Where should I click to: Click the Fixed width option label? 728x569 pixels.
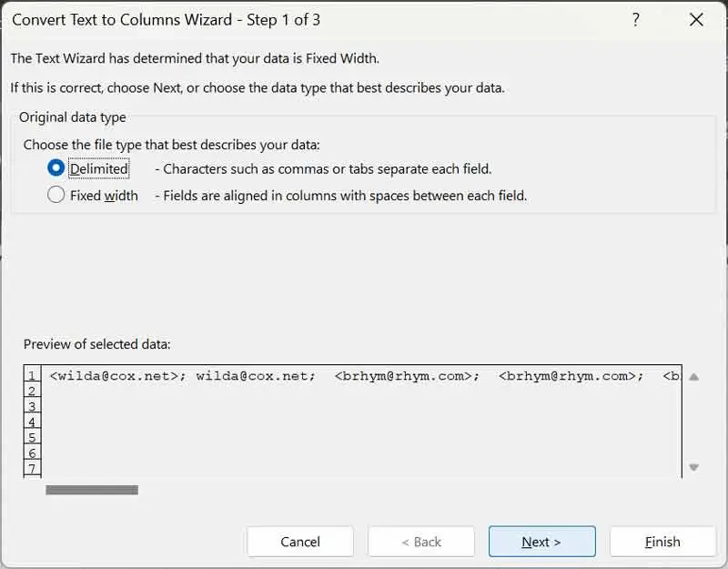click(x=104, y=196)
